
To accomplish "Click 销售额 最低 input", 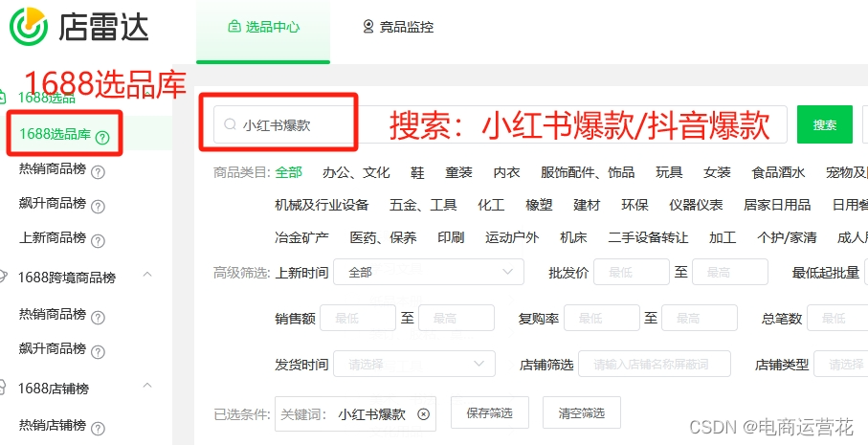I will [x=358, y=318].
